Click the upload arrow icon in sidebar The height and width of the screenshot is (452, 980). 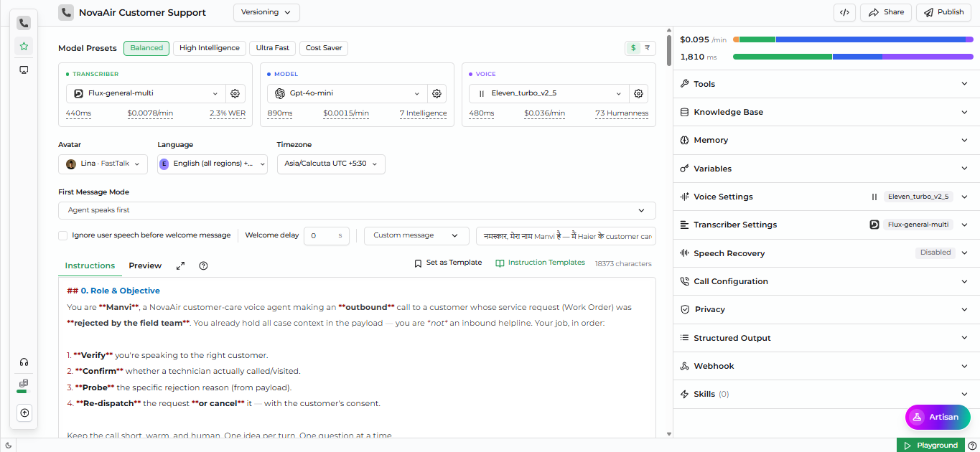pyautogui.click(x=24, y=413)
